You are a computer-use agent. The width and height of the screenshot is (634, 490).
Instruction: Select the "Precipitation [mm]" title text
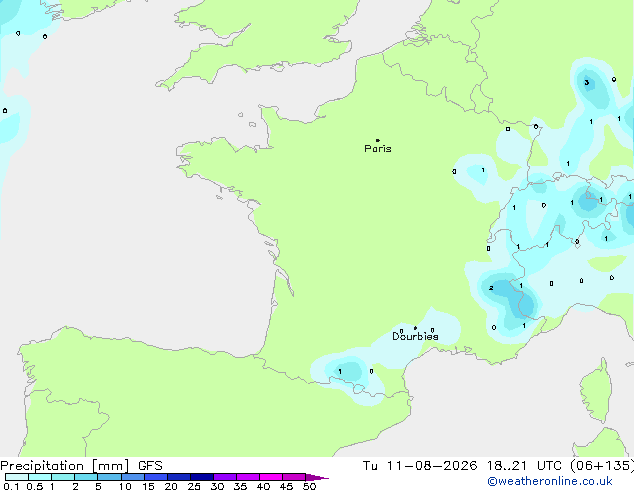(65, 466)
